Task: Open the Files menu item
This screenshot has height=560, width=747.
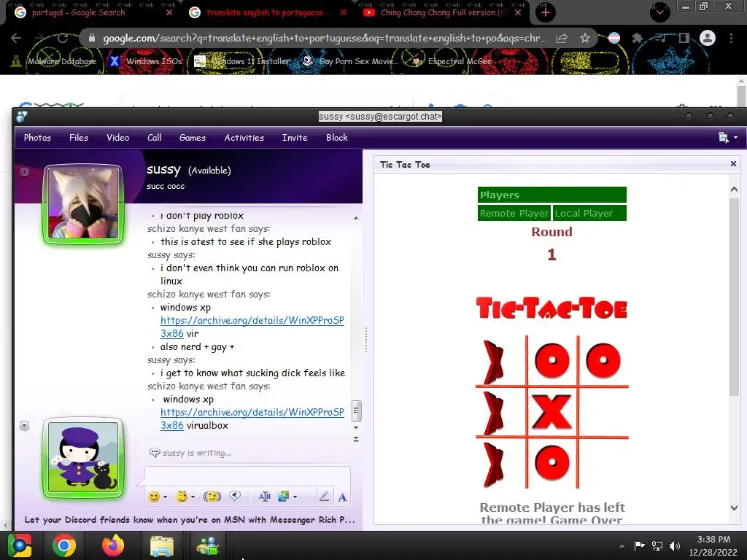Action: click(79, 138)
